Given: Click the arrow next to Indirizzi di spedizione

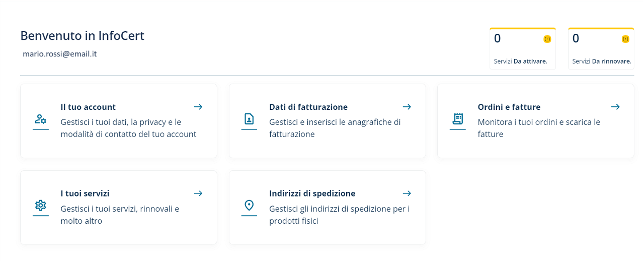Looking at the screenshot, I should point(407,193).
